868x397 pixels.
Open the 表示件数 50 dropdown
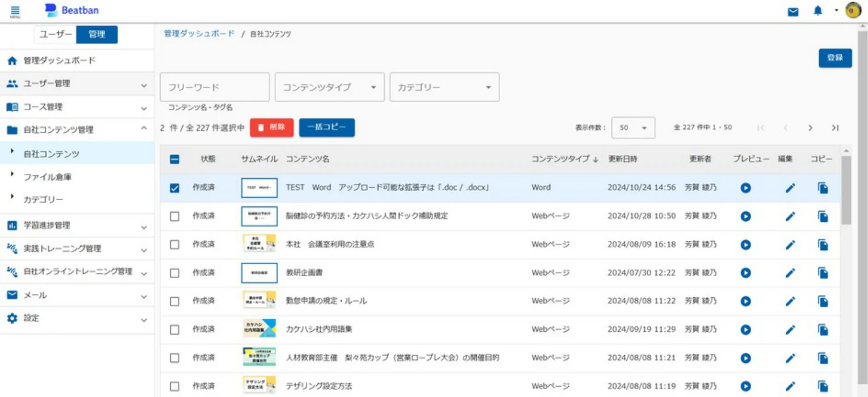[633, 128]
